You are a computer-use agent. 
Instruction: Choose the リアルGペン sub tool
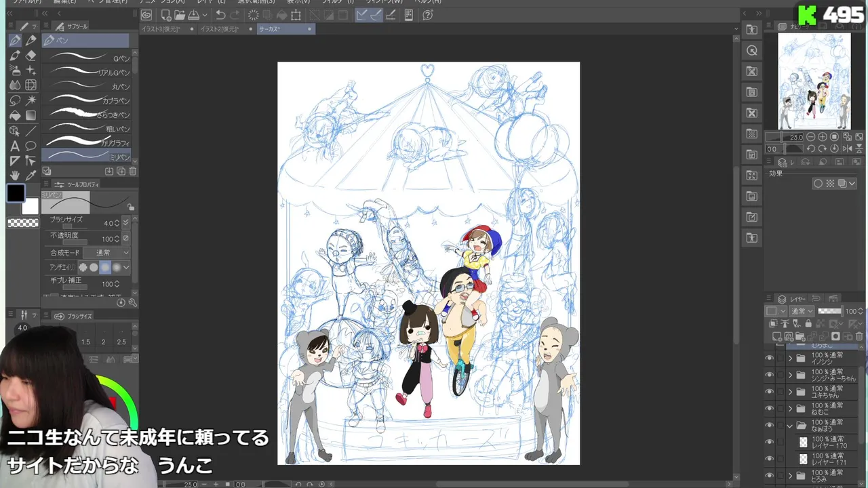click(x=86, y=73)
